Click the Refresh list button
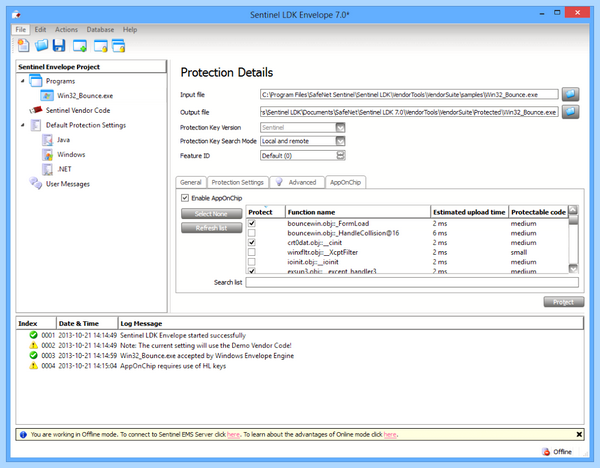 click(211, 228)
